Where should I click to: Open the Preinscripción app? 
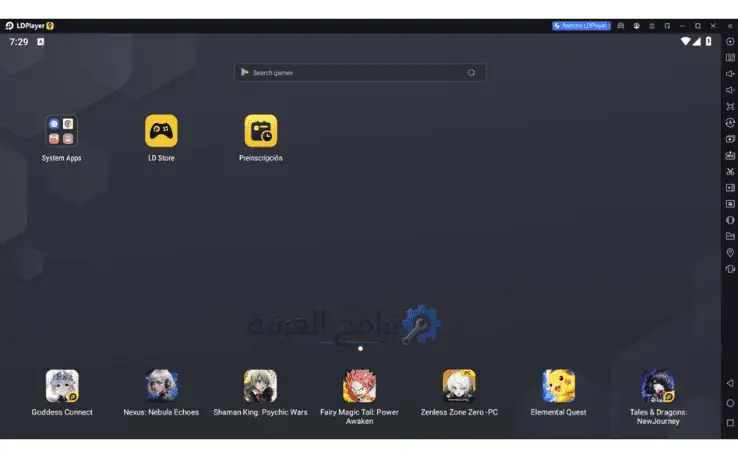[x=261, y=131]
